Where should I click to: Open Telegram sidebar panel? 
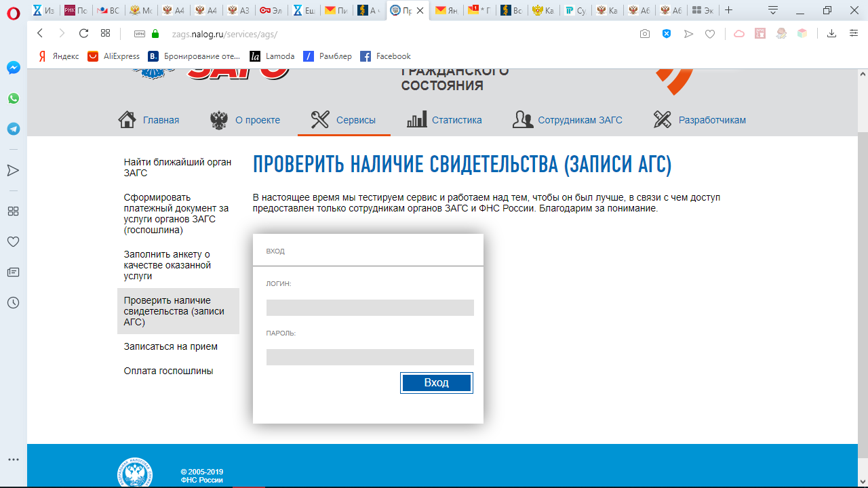click(13, 129)
